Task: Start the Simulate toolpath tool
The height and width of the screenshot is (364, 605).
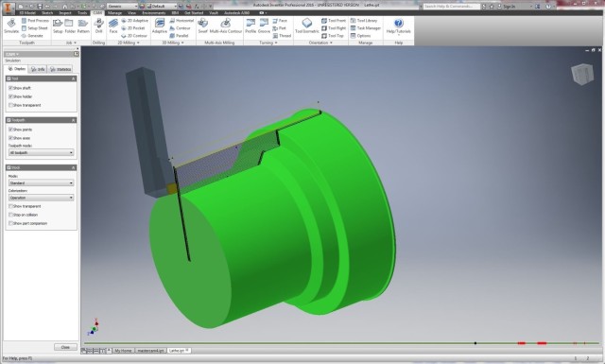Action: (11, 26)
